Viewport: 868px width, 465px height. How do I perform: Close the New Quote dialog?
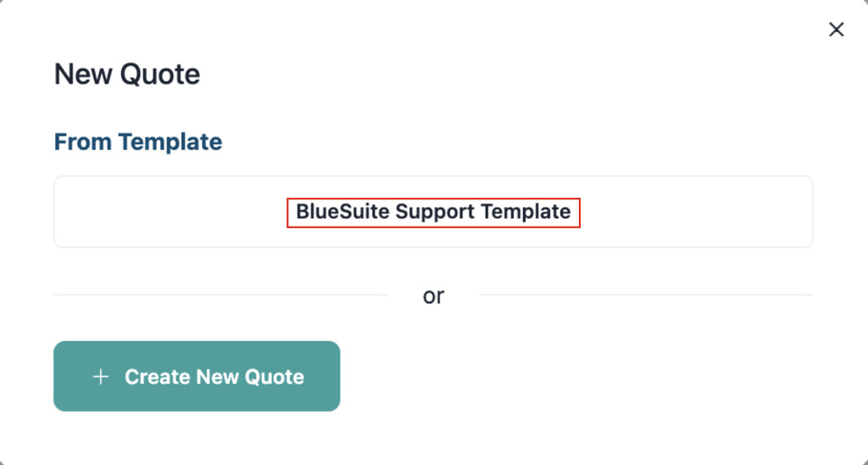click(836, 30)
